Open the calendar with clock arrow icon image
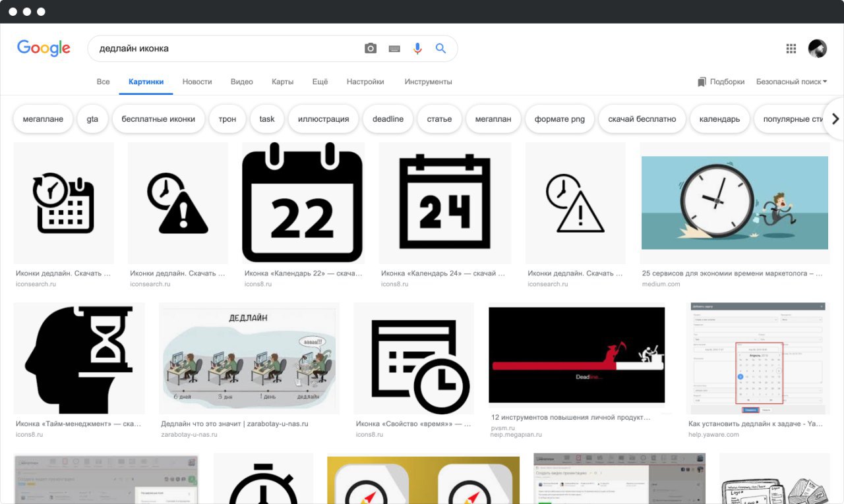 click(64, 203)
